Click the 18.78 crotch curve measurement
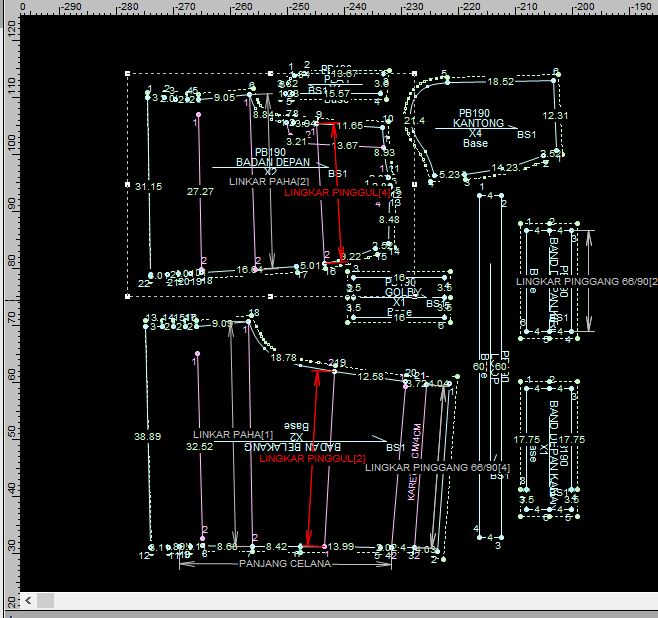 [284, 357]
